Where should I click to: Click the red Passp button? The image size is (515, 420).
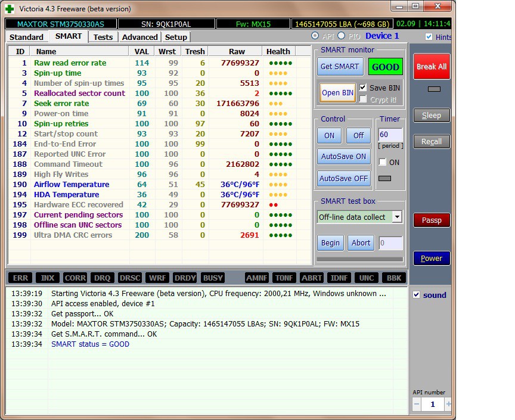[x=431, y=220]
